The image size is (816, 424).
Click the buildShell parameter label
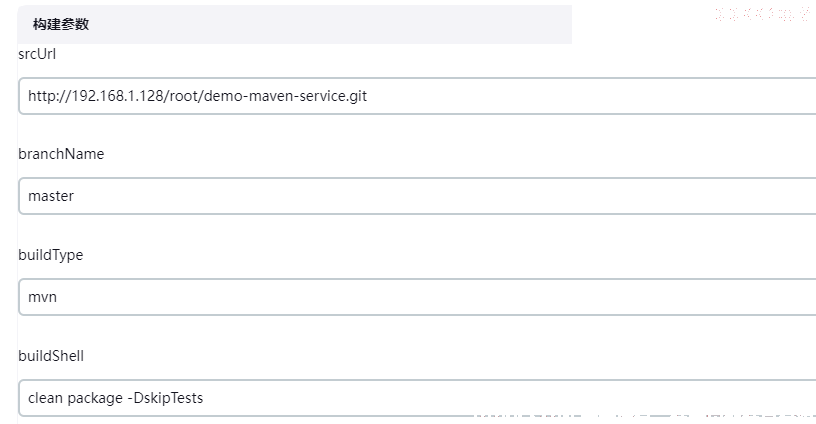pyautogui.click(x=51, y=356)
